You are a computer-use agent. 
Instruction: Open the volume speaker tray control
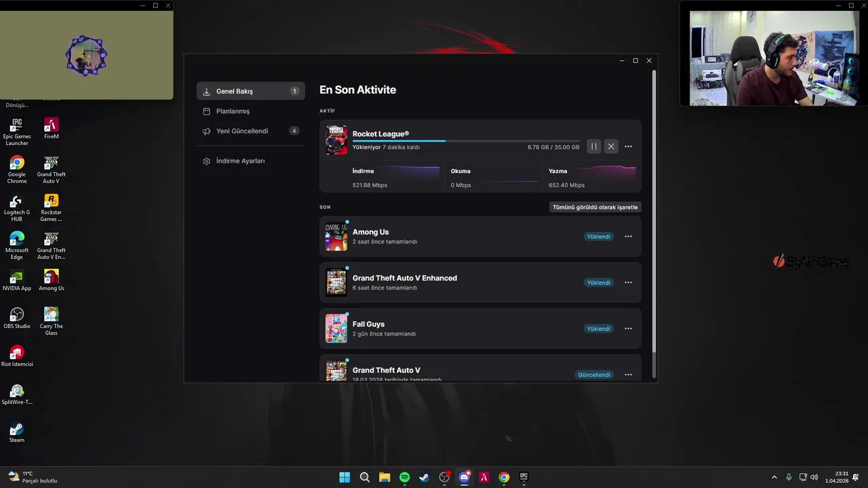[814, 477]
